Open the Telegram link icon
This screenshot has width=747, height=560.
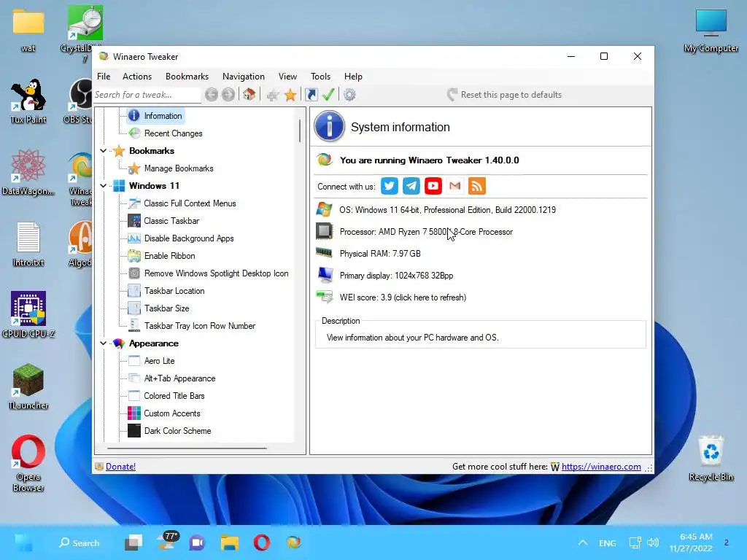pyautogui.click(x=411, y=186)
